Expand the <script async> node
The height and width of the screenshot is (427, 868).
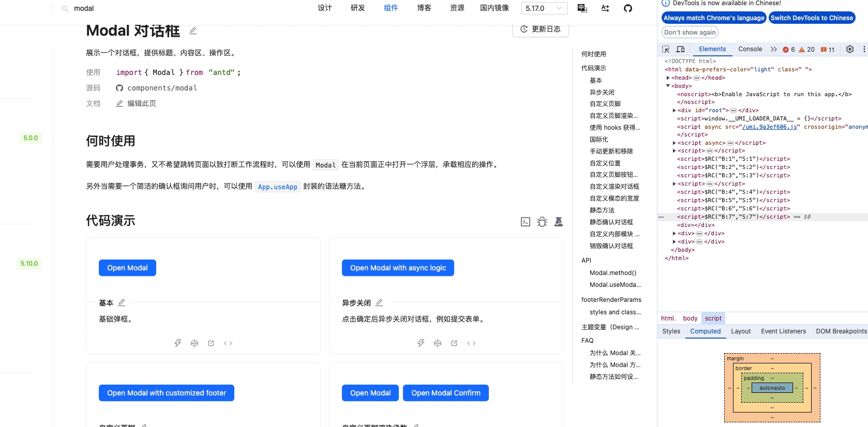point(675,143)
